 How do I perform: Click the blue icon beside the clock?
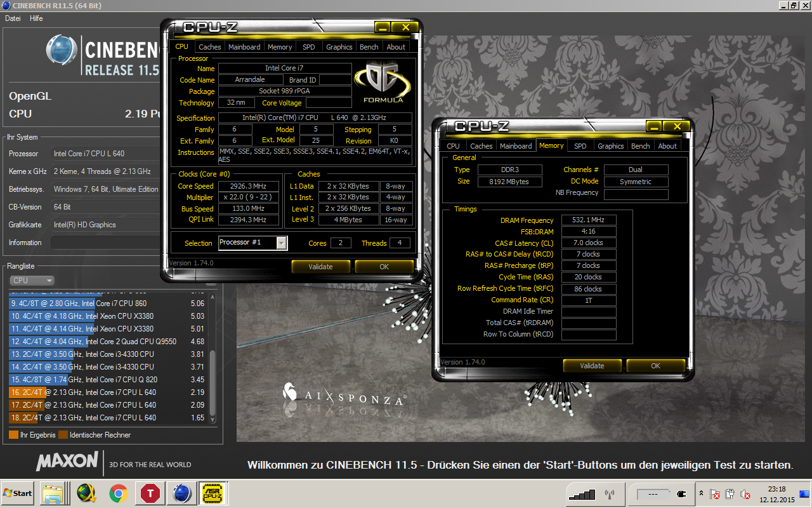point(804,494)
